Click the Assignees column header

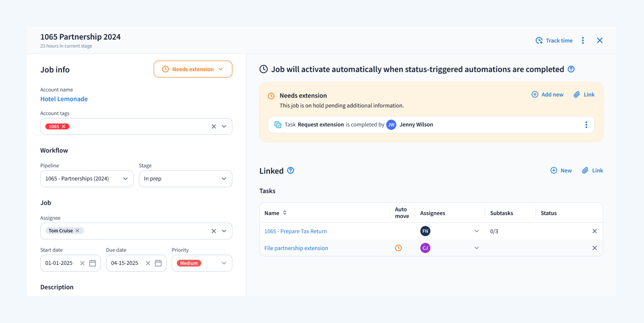[x=433, y=213]
